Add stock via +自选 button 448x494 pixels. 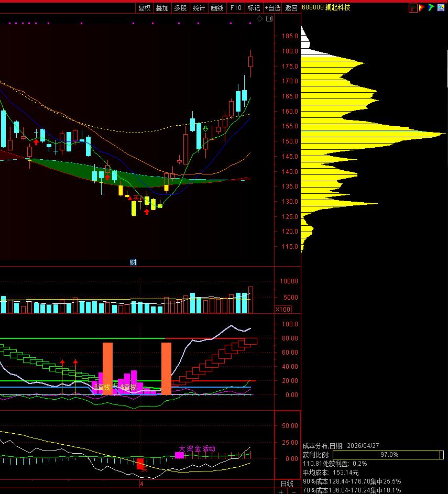coord(272,8)
